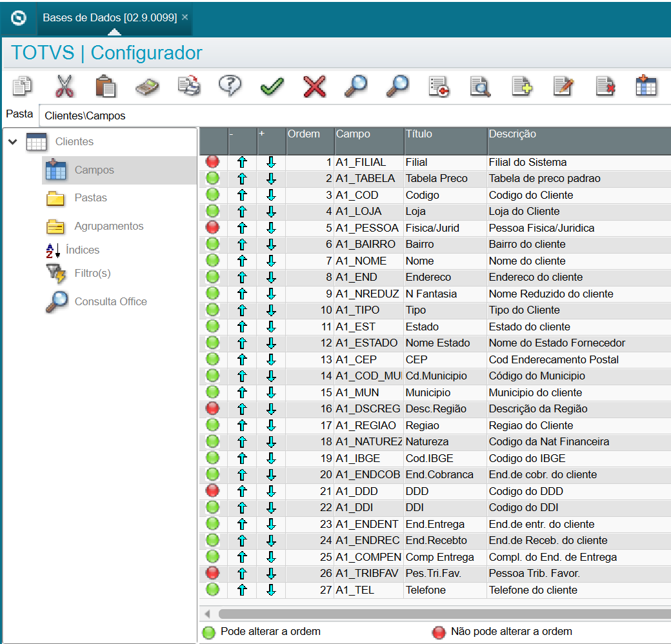The width and height of the screenshot is (671, 644).
Task: Click the Cut scissors icon
Action: pyautogui.click(x=64, y=86)
